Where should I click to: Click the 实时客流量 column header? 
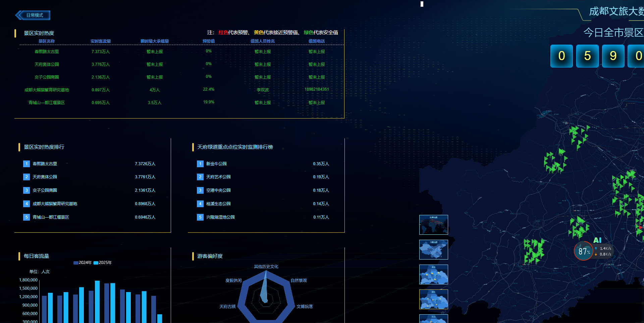pyautogui.click(x=101, y=41)
